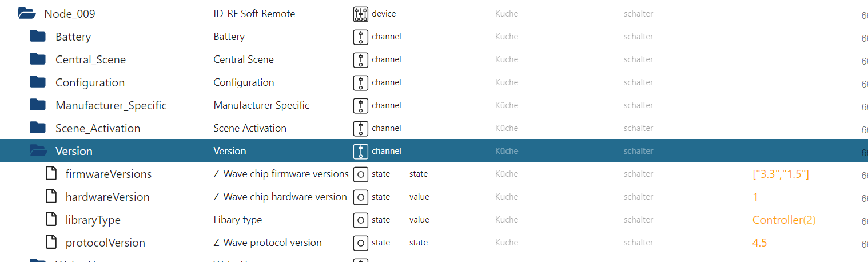The width and height of the screenshot is (868, 262).
Task: Expand the Manufacturer_Specific folder
Action: coord(38,105)
